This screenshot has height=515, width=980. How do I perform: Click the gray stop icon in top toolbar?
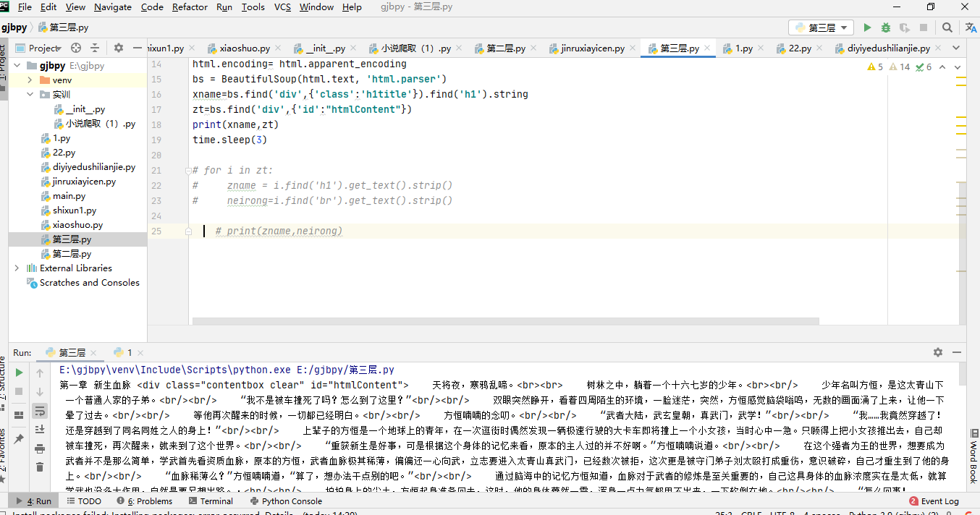click(x=924, y=27)
